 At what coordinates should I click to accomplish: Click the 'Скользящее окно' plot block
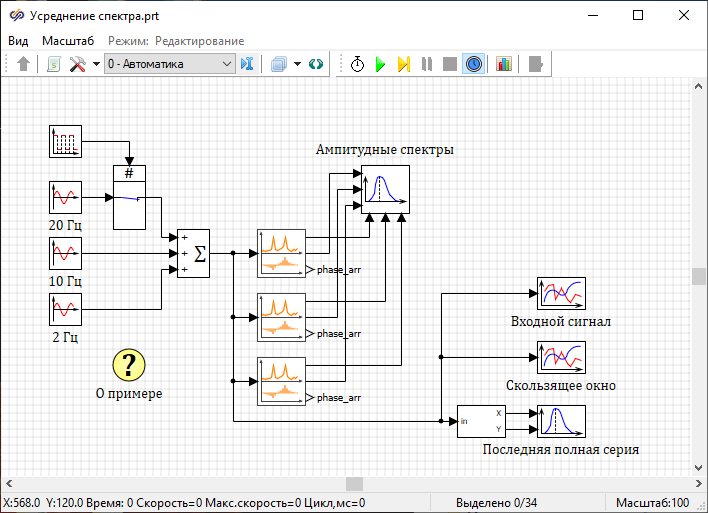tap(561, 357)
